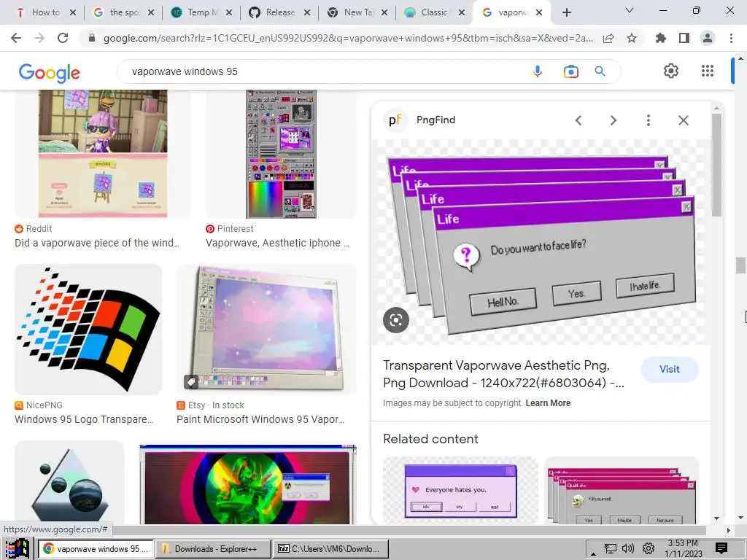Open the Transparent Vaporwave Aesthetic Png title

pyautogui.click(x=503, y=374)
